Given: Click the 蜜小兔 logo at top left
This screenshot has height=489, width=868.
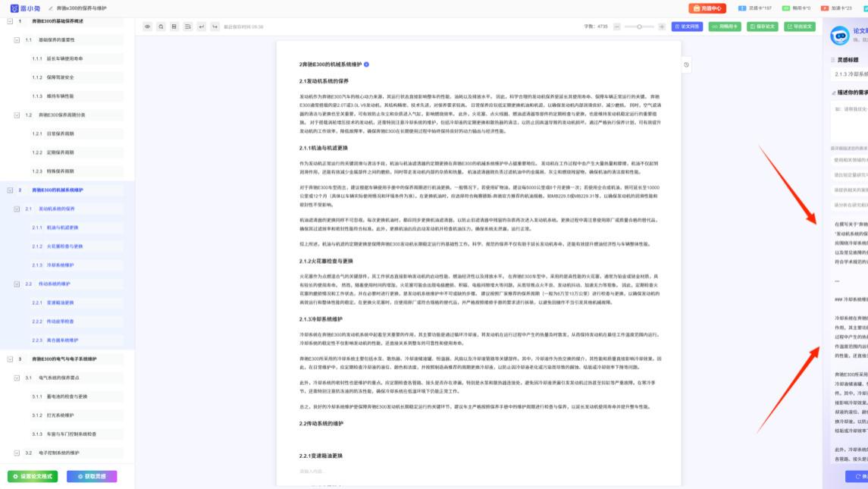Looking at the screenshot, I should 17,7.
